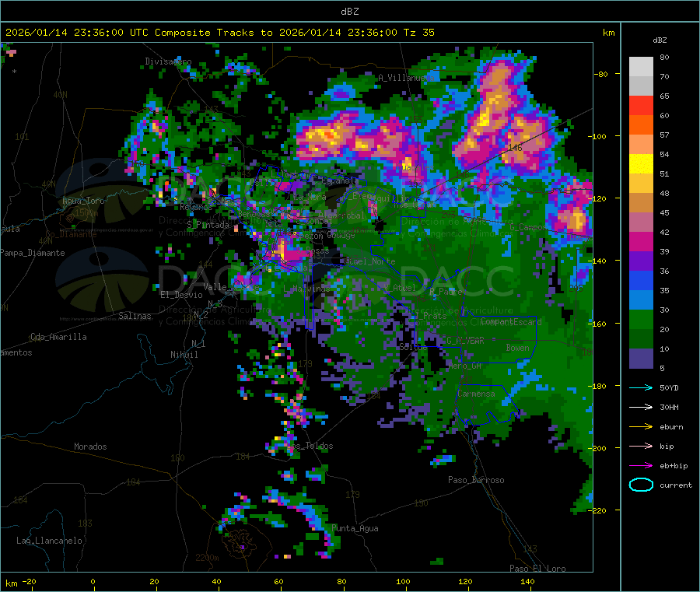
Task: Click the 'km' label at bottom left
Action: coord(11,583)
